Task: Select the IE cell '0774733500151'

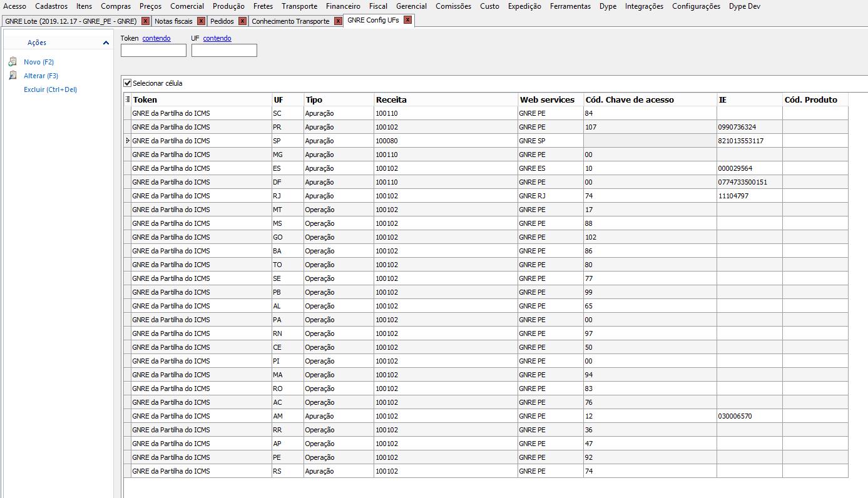Action: click(750, 182)
